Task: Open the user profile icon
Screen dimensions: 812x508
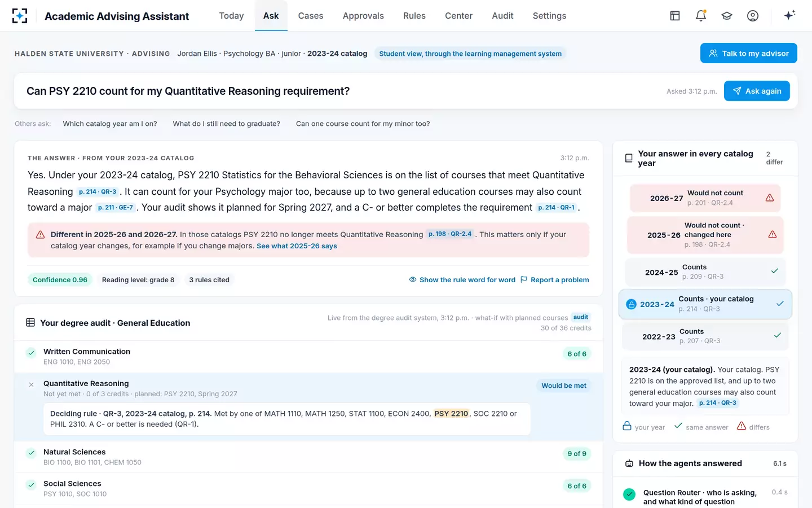Action: 753,16
